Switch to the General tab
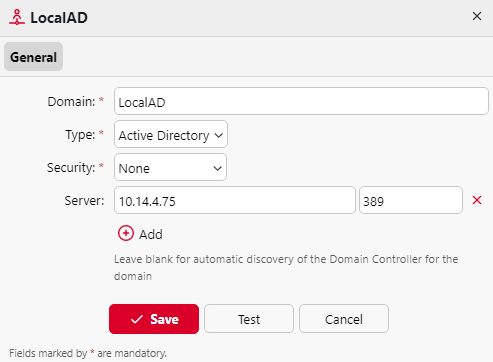Viewport: 493px width, 362px height. click(x=33, y=57)
